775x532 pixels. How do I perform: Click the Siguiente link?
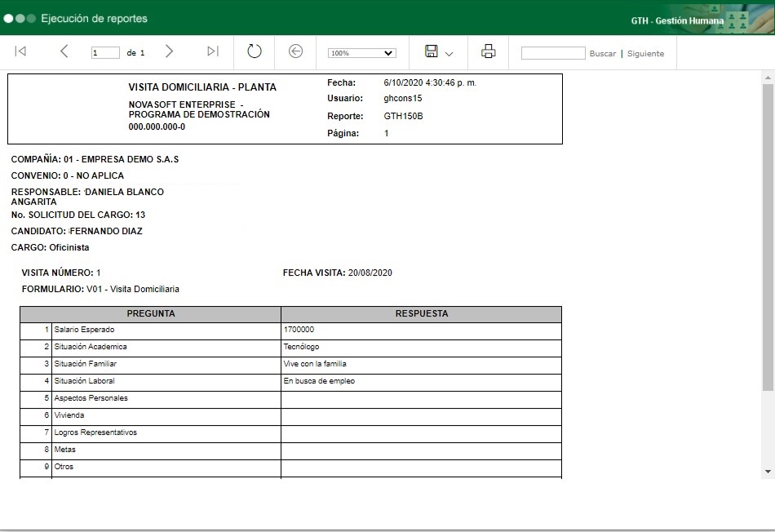pos(645,54)
